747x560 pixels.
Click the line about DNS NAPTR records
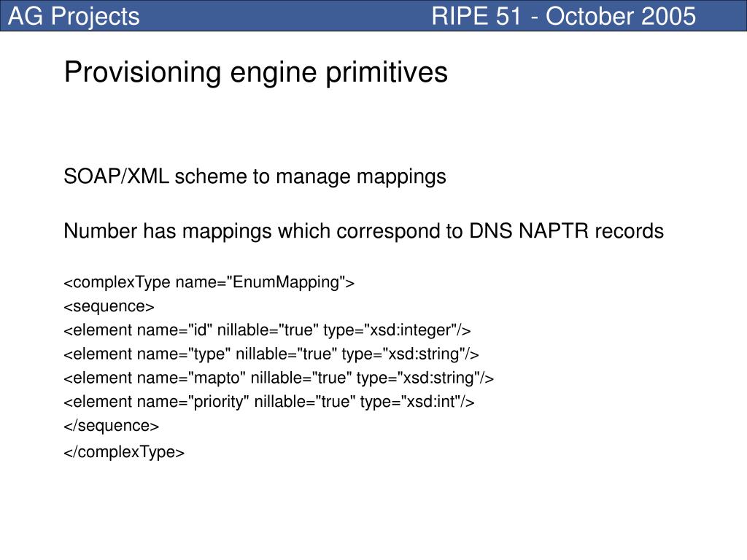point(363,231)
